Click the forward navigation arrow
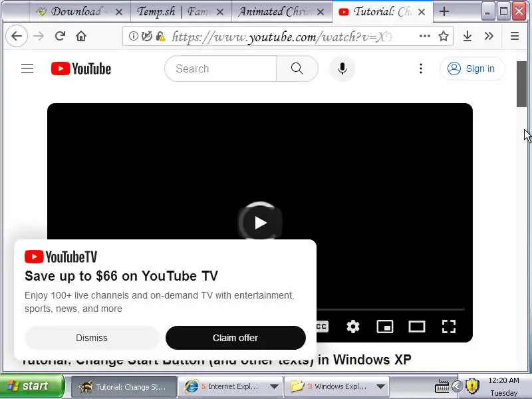This screenshot has width=532, height=399. tap(39, 36)
